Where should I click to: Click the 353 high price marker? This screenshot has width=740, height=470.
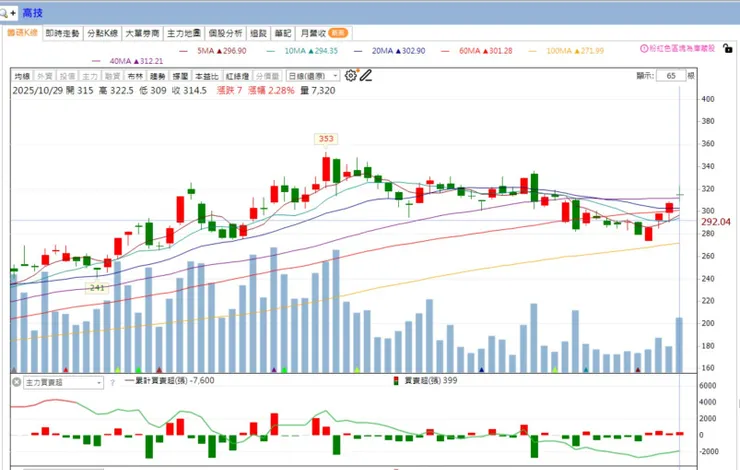coord(326,139)
